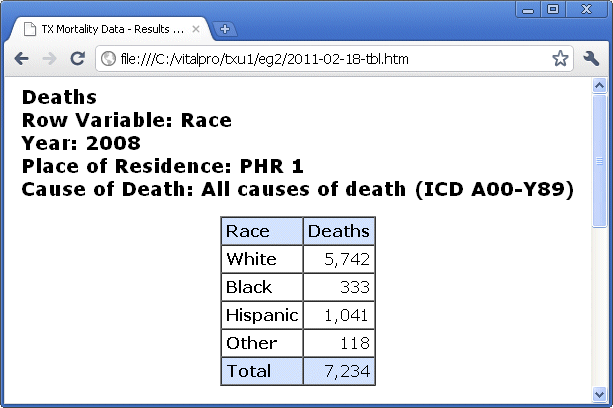
Task: Click the 'Row Variable: Race' heading
Action: (x=127, y=120)
